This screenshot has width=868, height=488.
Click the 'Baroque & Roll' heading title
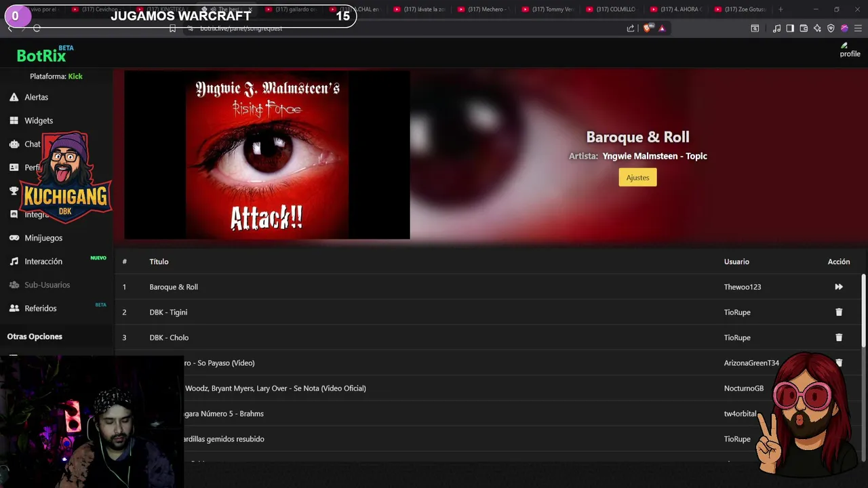point(637,137)
